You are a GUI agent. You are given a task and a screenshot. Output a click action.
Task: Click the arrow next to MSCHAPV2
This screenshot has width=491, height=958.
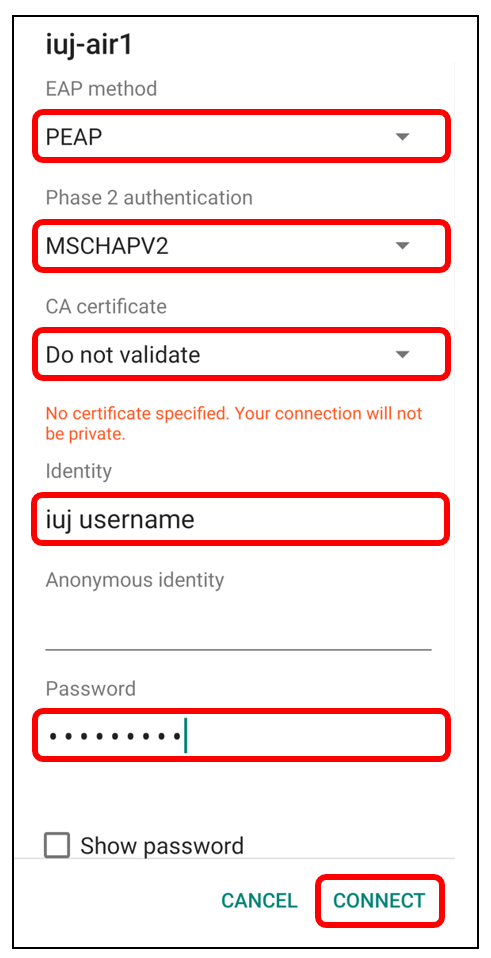click(402, 246)
